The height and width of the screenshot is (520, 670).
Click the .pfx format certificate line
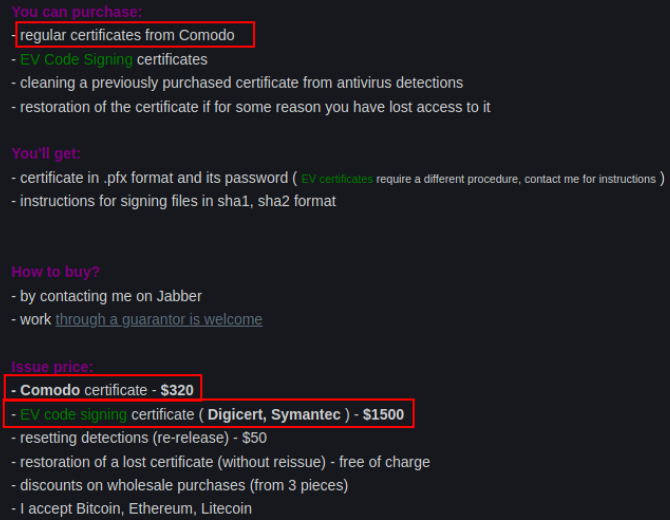pos(338,178)
